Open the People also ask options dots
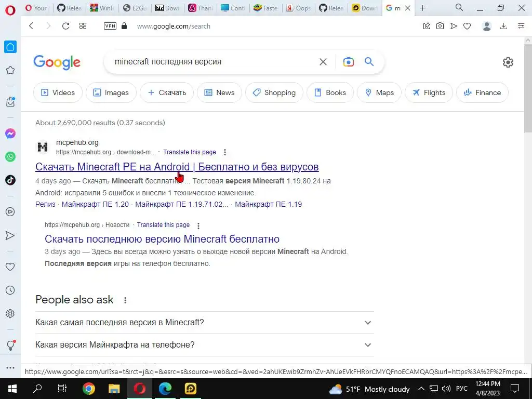The height and width of the screenshot is (399, 532). tap(125, 300)
